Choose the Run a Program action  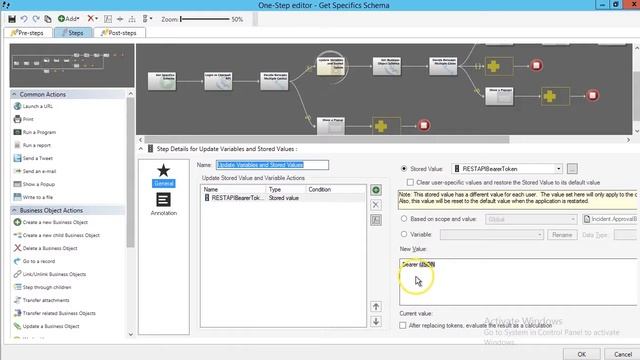(x=35, y=132)
